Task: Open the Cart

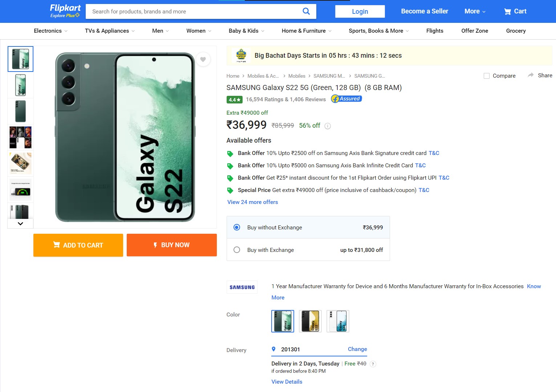Action: coord(515,11)
